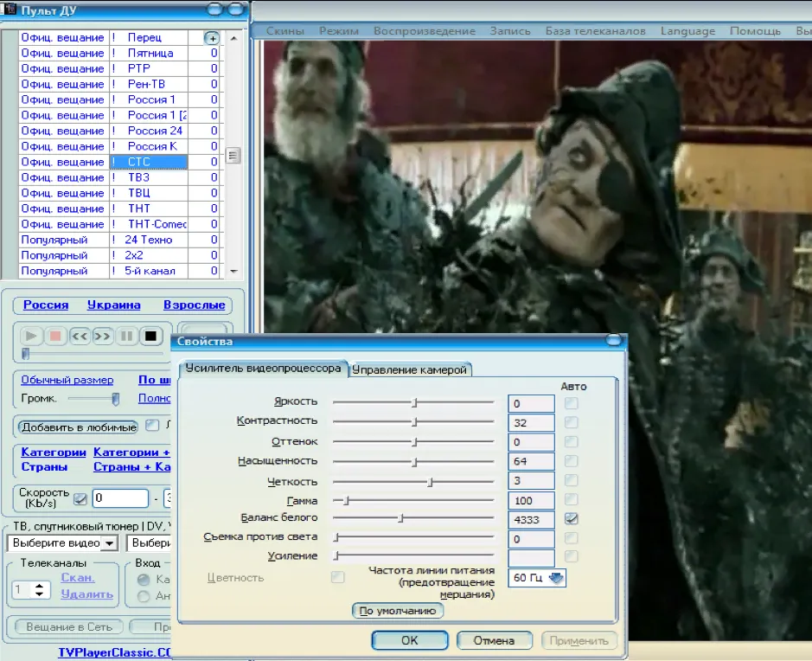Open the Скины menu

pos(285,31)
